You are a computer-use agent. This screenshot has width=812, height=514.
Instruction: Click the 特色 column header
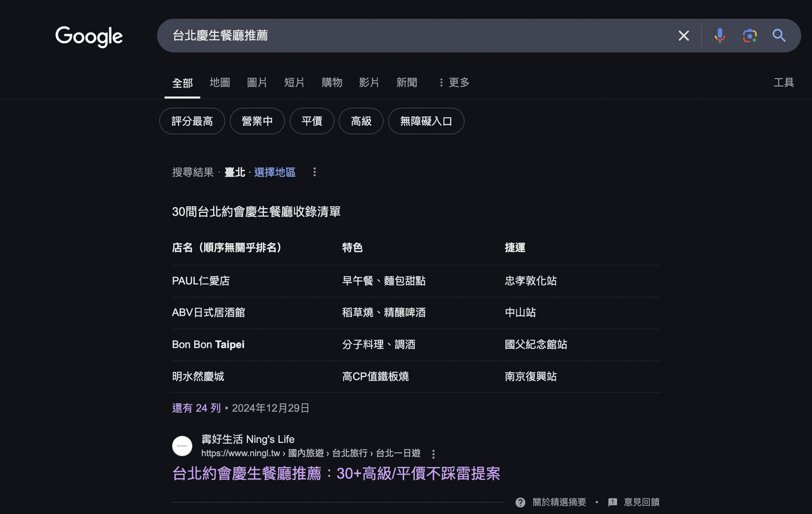[x=352, y=248]
